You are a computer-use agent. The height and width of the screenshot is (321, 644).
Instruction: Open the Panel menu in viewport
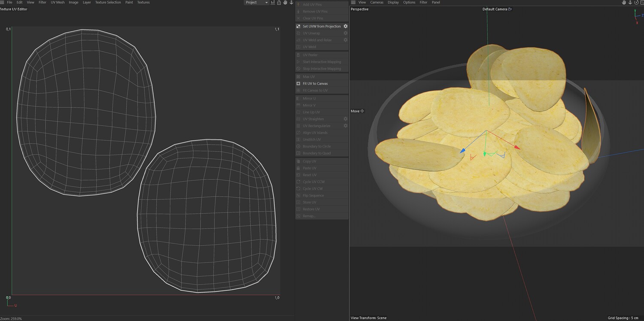click(436, 3)
